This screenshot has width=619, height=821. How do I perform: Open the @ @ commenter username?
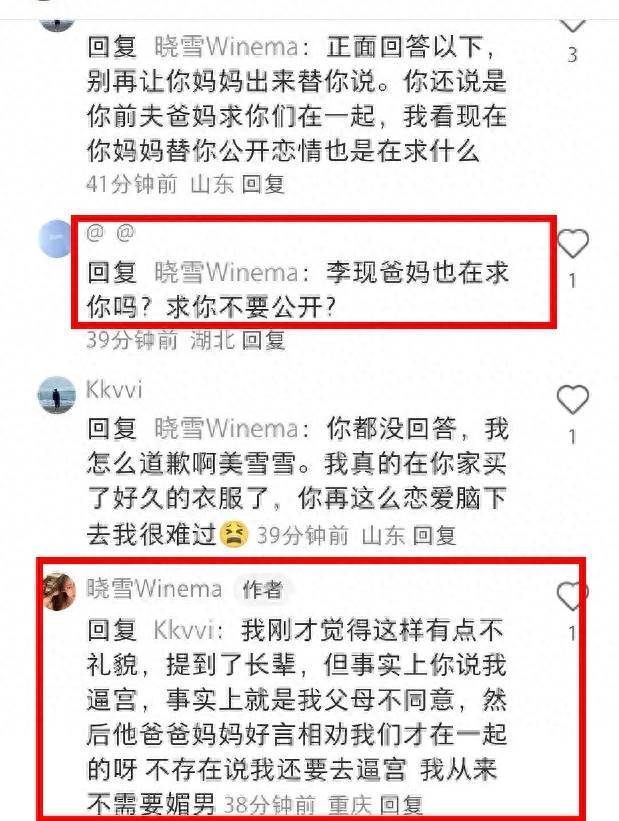110,232
